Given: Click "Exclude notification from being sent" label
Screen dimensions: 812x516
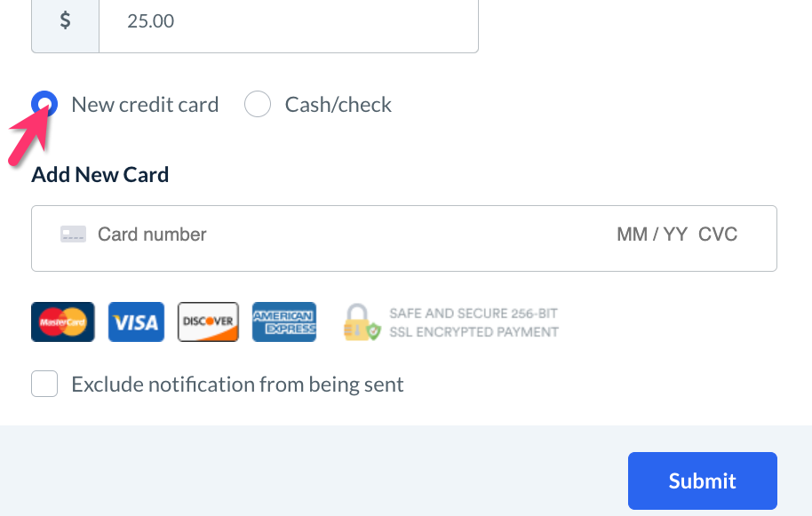Looking at the screenshot, I should pyautogui.click(x=237, y=385).
